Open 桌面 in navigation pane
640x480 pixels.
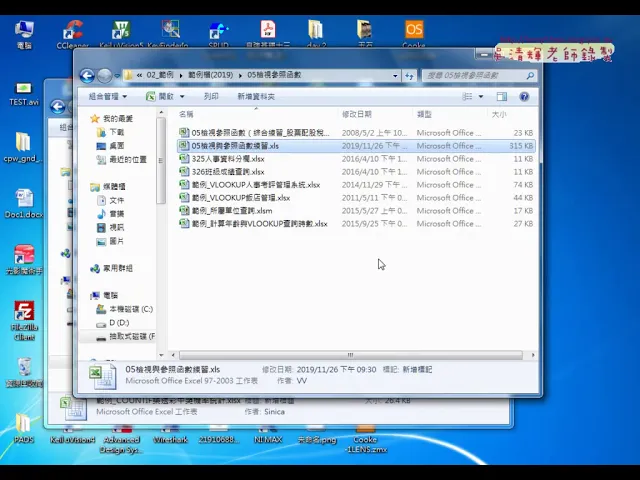click(x=117, y=146)
